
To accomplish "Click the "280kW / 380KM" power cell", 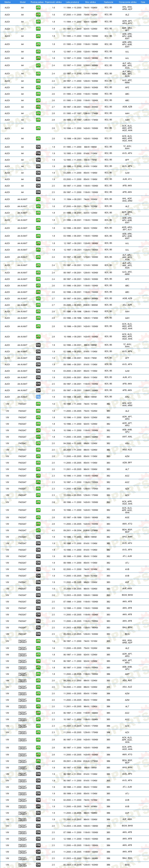I will tap(90, 305).
